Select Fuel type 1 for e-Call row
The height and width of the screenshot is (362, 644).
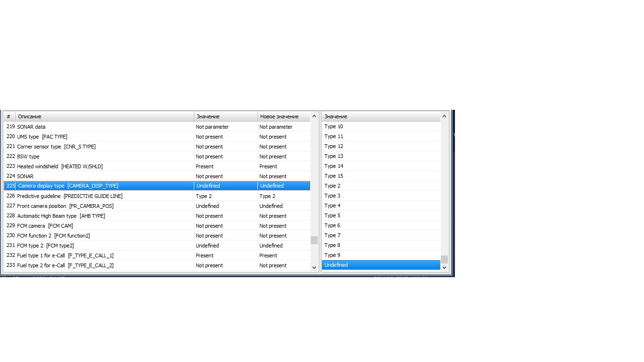65,255
